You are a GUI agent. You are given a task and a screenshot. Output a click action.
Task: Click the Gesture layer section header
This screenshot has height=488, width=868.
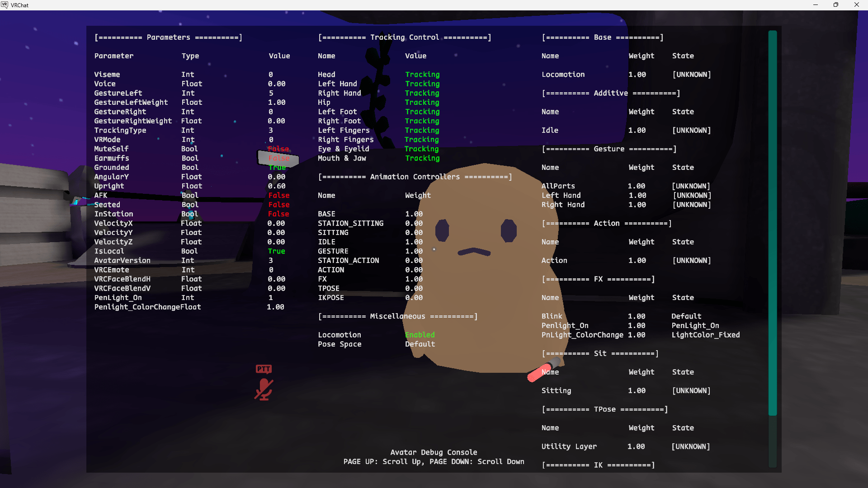[x=609, y=149]
